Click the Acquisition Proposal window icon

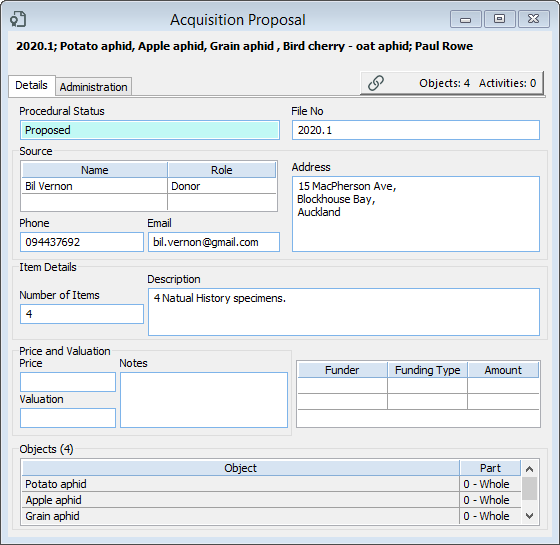[x=18, y=19]
